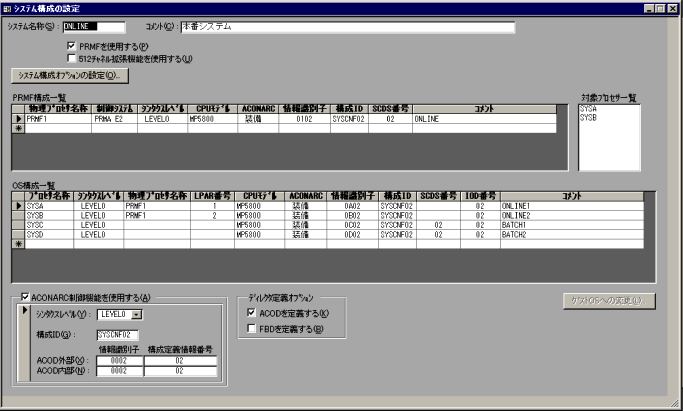Click the 'ゲストOSへの変更' button
The image size is (683, 411).
click(x=611, y=299)
